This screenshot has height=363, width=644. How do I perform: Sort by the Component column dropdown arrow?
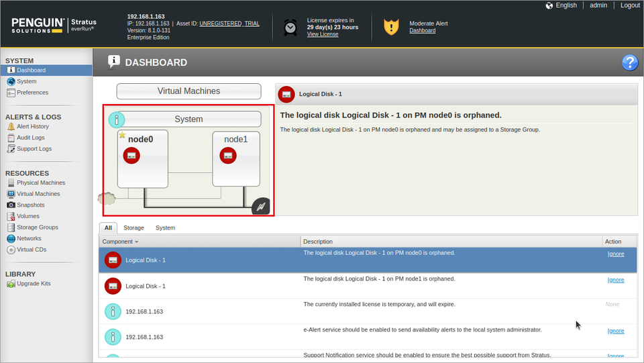pyautogui.click(x=136, y=242)
